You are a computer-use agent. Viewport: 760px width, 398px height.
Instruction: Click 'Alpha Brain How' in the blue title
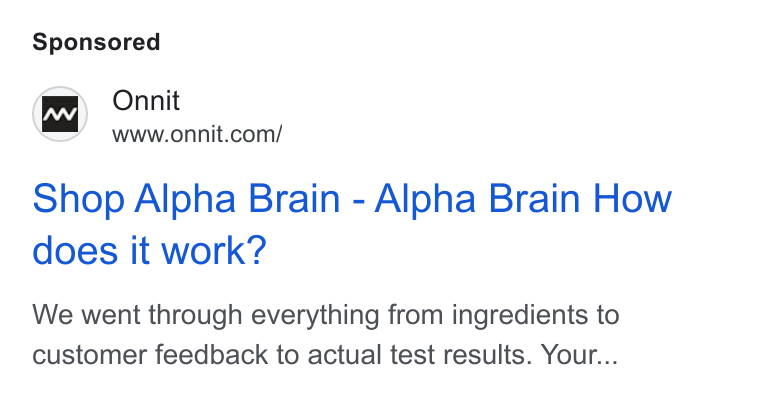point(523,199)
